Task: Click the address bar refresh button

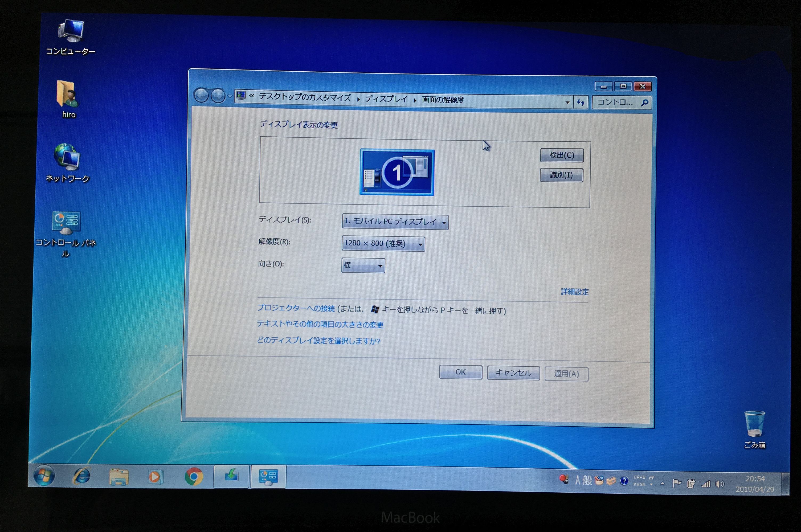Action: point(581,102)
